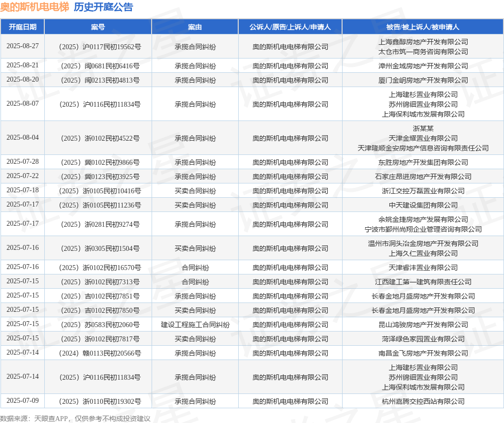Click defendant 余姚金捷房地产发展有限公司
This screenshot has height=423, width=504.
tap(423, 219)
